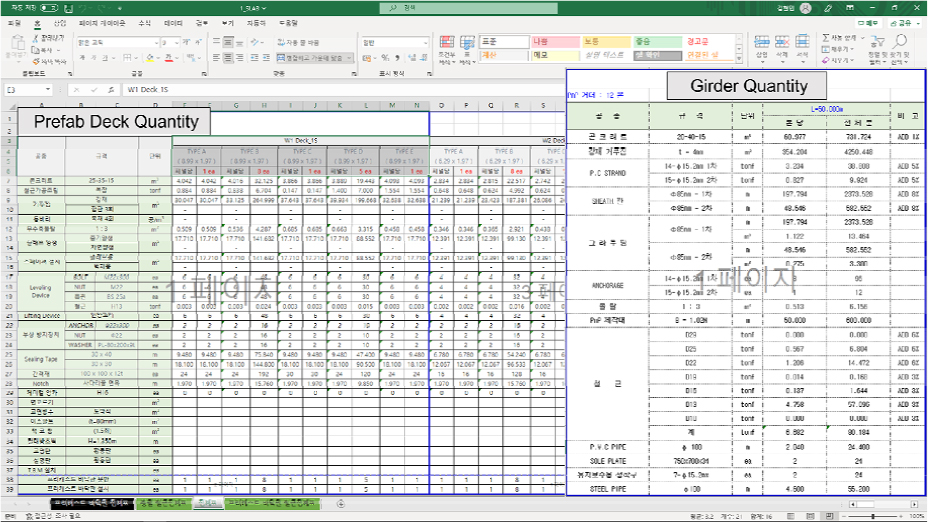
Task: Open the Help (도움말) ribbon tab
Action: click(288, 23)
